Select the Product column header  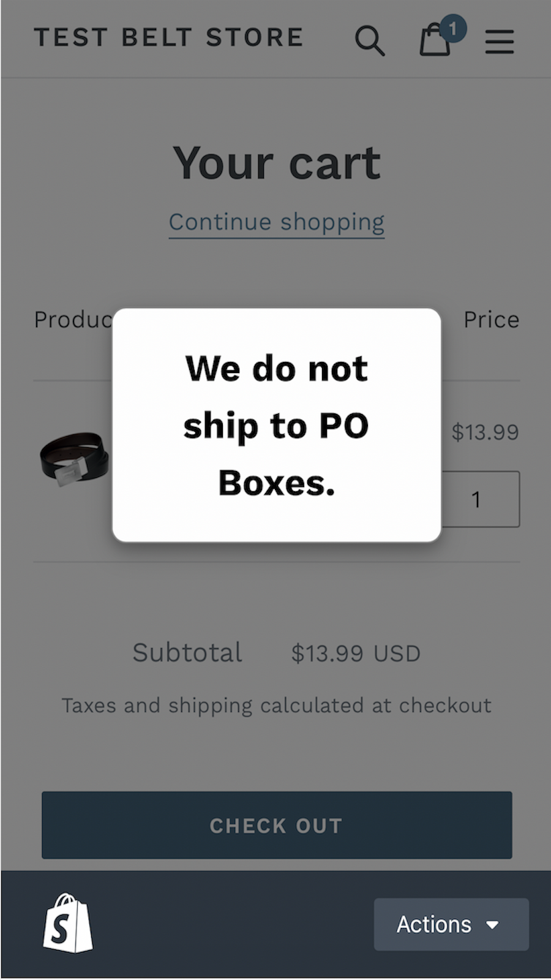pyautogui.click(x=73, y=319)
